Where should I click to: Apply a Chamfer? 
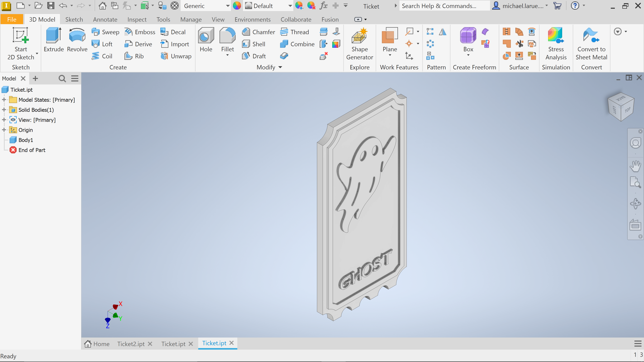pos(258,32)
